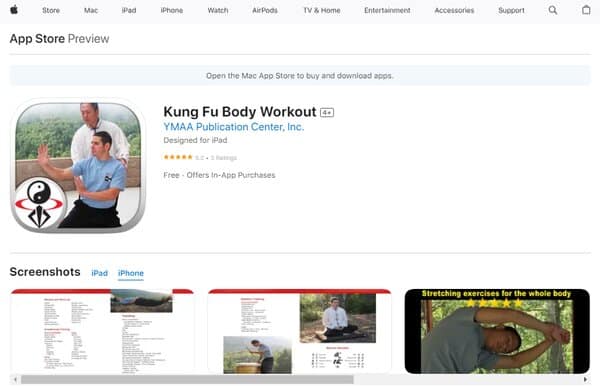
Task: Open the Entertainment menu
Action: [387, 11]
